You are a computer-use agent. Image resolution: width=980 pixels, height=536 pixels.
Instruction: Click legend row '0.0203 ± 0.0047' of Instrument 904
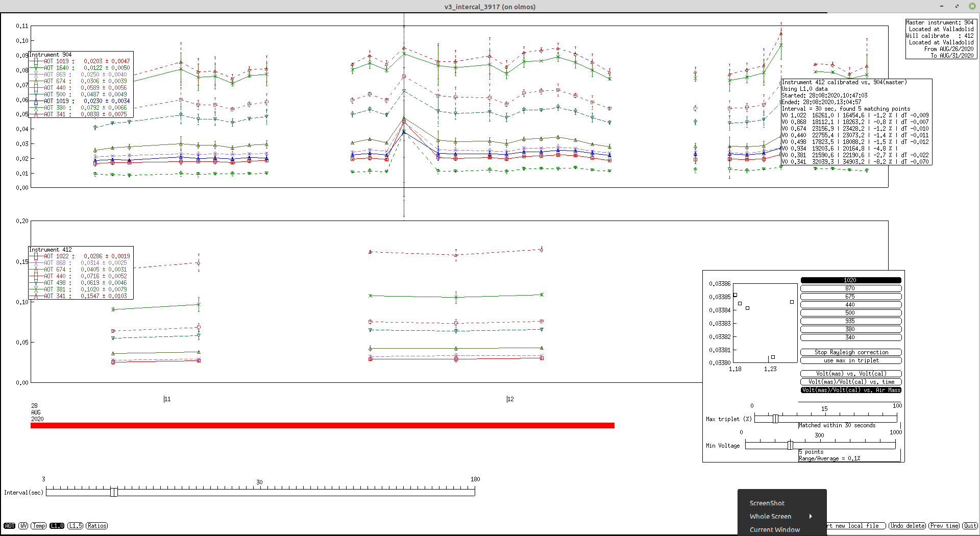[81, 61]
